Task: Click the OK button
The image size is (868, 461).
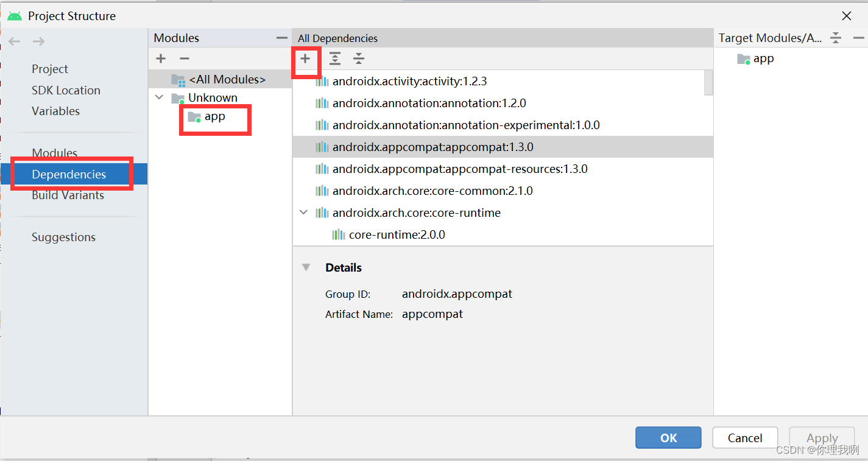Action: pos(668,437)
